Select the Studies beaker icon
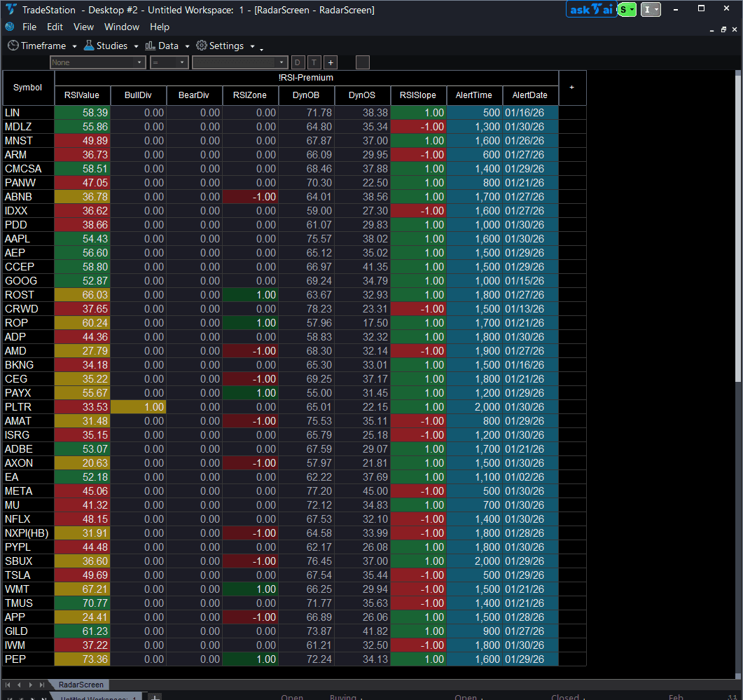Image resolution: width=743 pixels, height=700 pixels. pyautogui.click(x=88, y=45)
